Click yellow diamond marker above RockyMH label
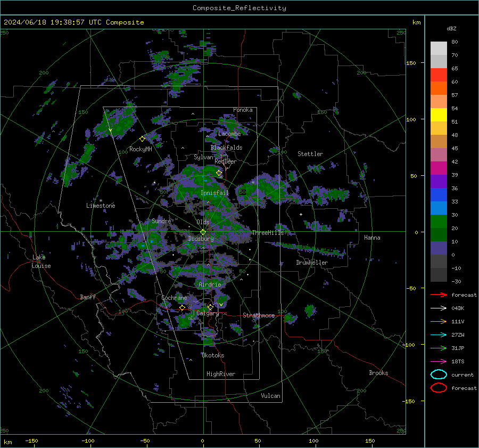The height and width of the screenshot is (448, 479). pyautogui.click(x=142, y=139)
